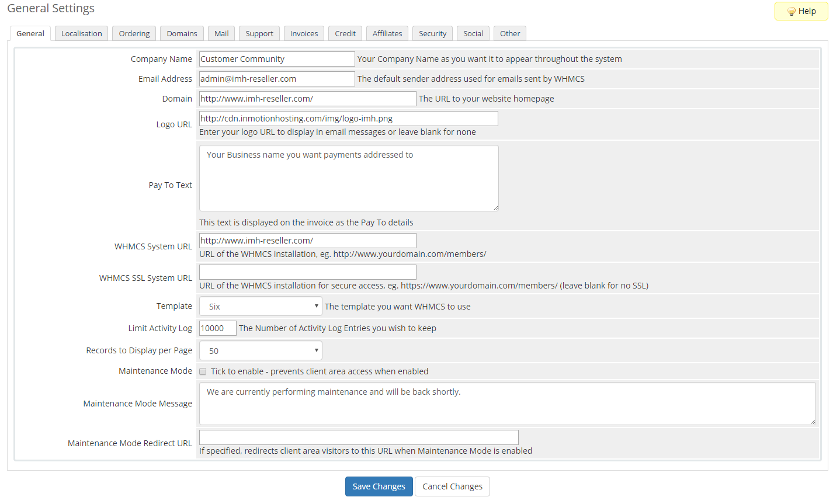Go to the Domains tab
Viewport: 833px width, 504px height.
tap(182, 33)
